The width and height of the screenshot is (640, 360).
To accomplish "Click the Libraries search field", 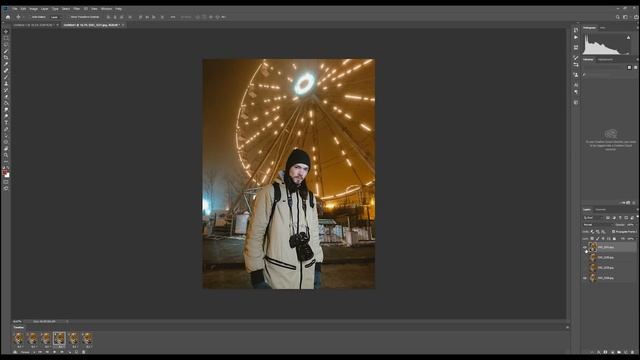I will click(609, 75).
